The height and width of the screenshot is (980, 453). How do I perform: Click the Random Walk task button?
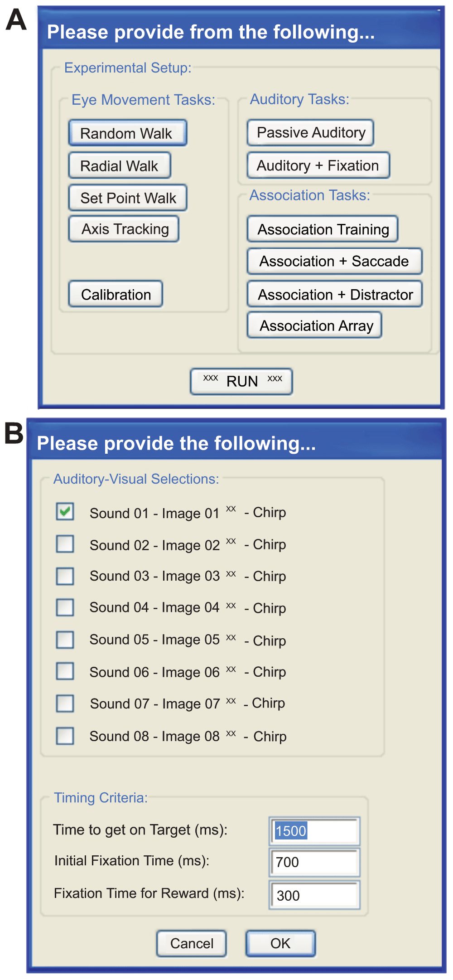[127, 133]
